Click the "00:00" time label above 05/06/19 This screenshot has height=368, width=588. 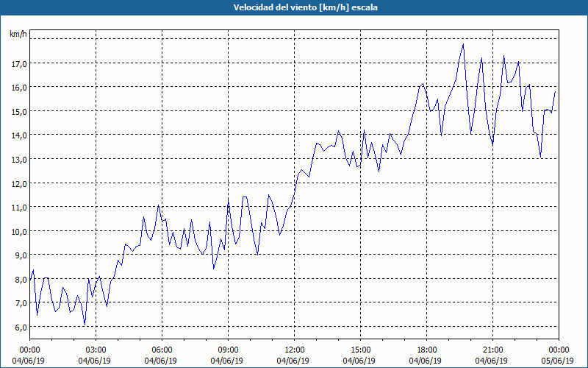[559, 350]
